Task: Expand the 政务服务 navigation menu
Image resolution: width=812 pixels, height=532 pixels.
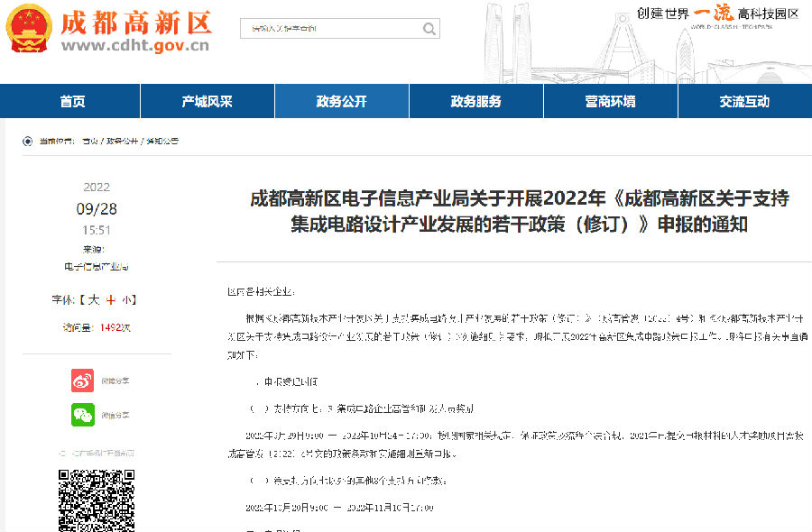Action: click(475, 102)
